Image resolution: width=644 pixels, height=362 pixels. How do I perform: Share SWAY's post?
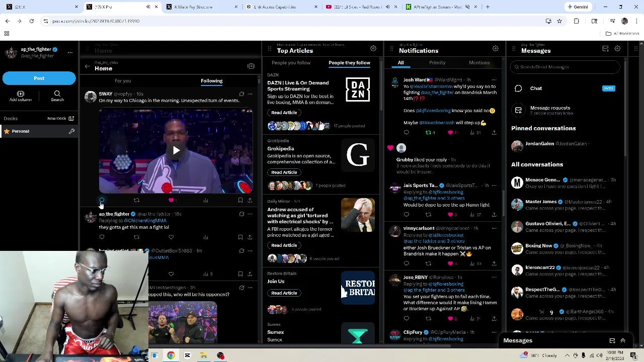point(250,200)
